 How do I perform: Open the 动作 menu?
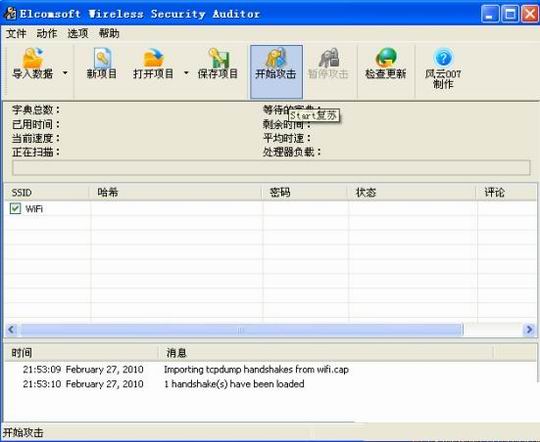tap(47, 33)
